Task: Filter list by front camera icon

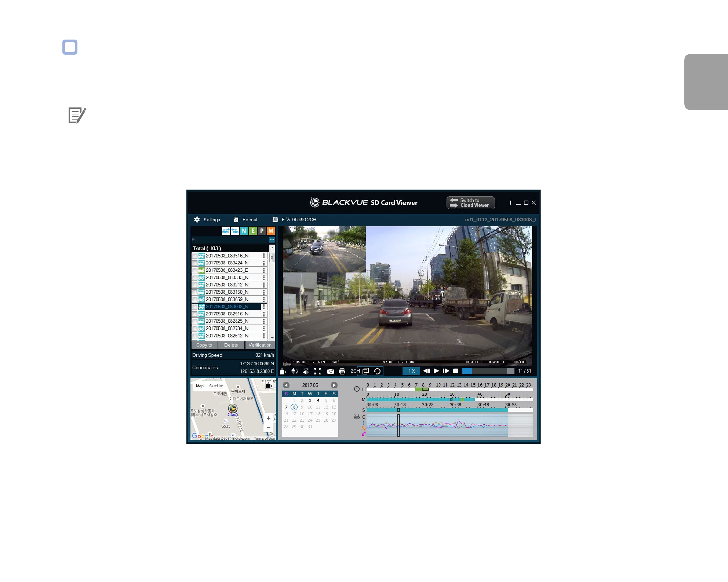Action: point(226,231)
